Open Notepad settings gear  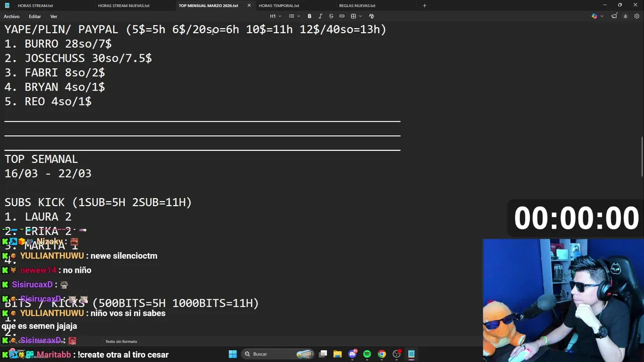(636, 16)
